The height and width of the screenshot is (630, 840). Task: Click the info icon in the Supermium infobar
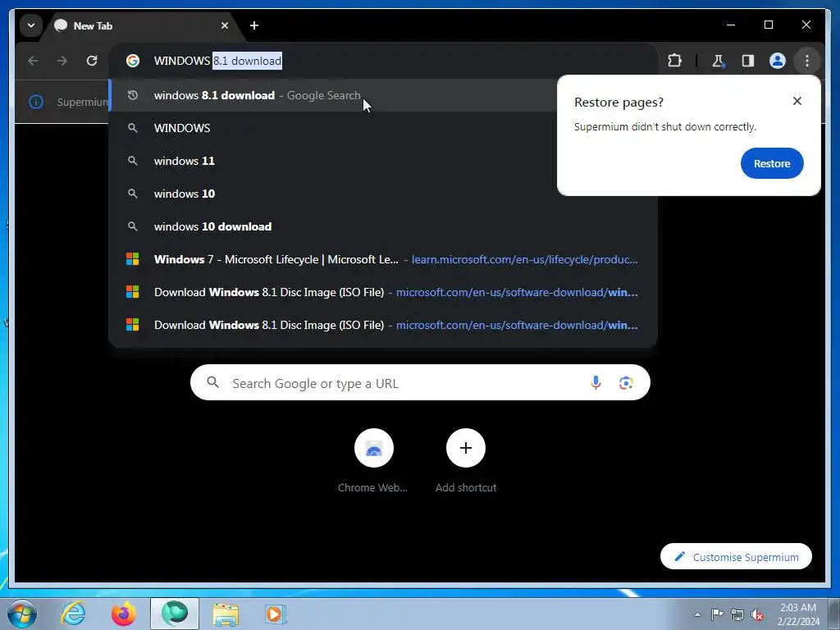[x=36, y=102]
